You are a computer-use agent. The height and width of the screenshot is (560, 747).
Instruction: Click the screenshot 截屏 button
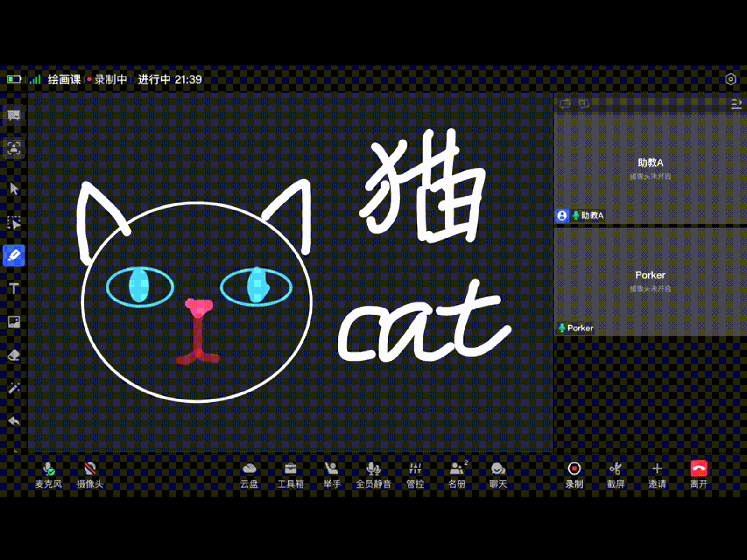[616, 475]
